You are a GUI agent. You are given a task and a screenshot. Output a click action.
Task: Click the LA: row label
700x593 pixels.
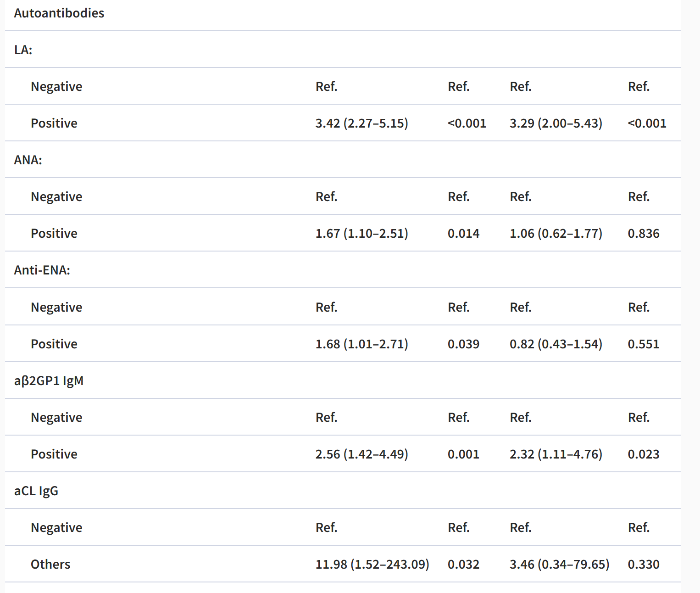point(23,50)
